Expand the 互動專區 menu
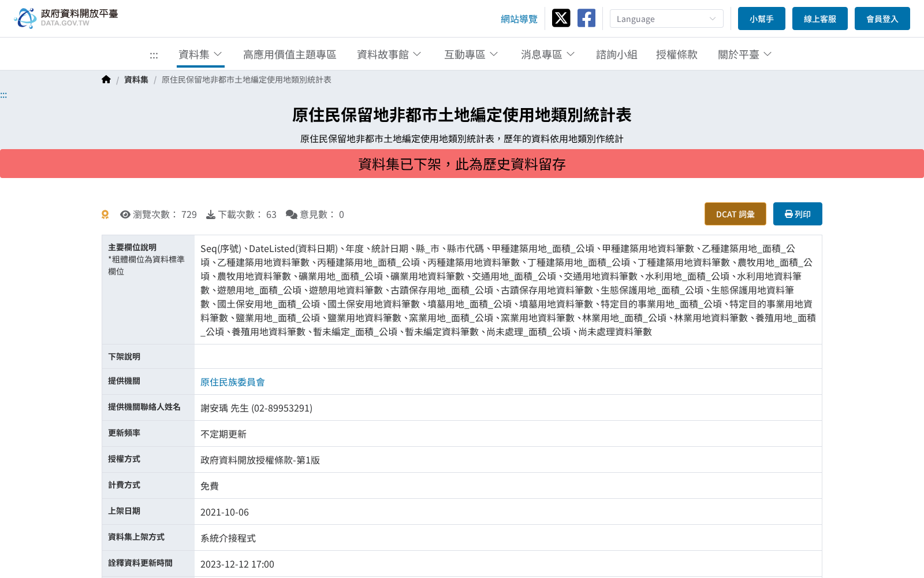Screen dimensions: 924x578 [471, 54]
